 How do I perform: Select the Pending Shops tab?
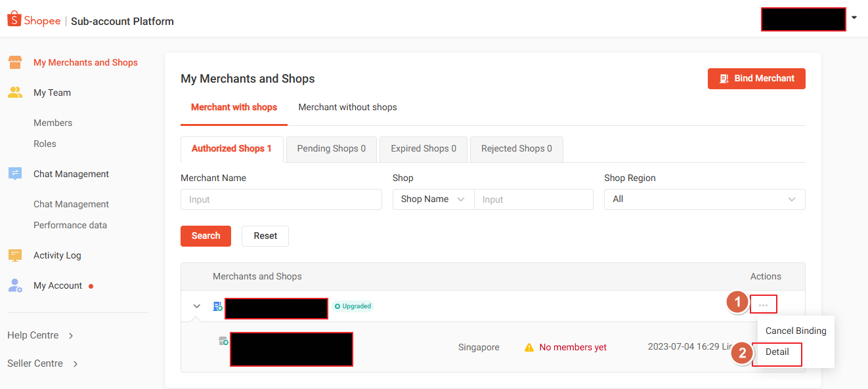pyautogui.click(x=331, y=149)
